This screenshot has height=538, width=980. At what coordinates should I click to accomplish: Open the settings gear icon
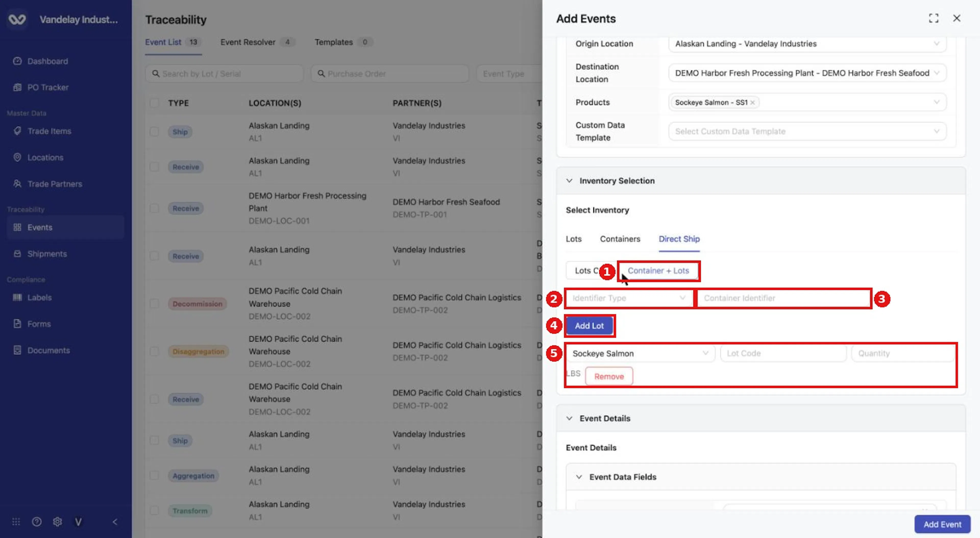click(57, 522)
